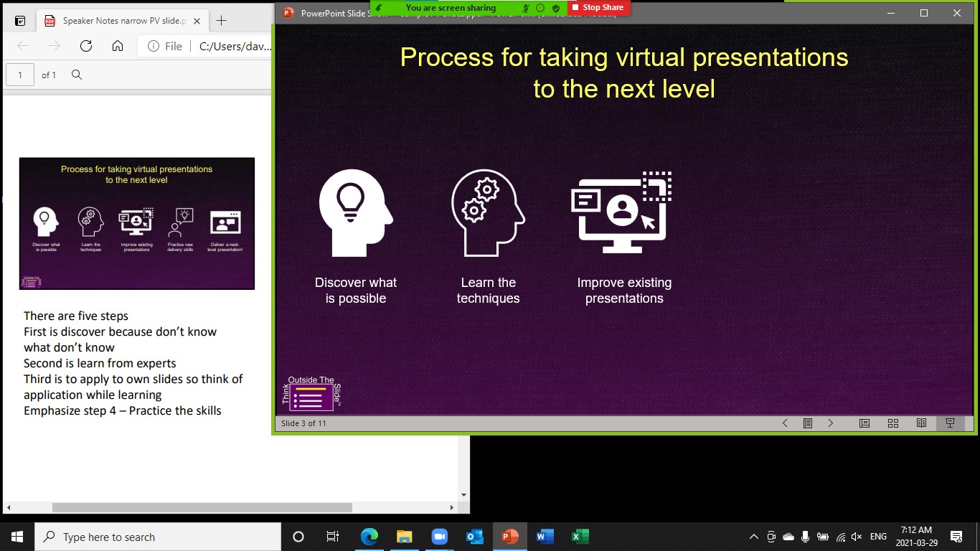Open the See All Slides view
980x551 pixels.
click(x=807, y=423)
